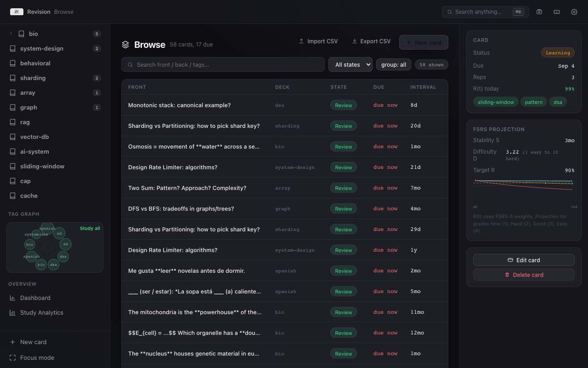This screenshot has width=588, height=368.
Task: Click the book icon beside the behavioral deck
Action: tap(12, 63)
